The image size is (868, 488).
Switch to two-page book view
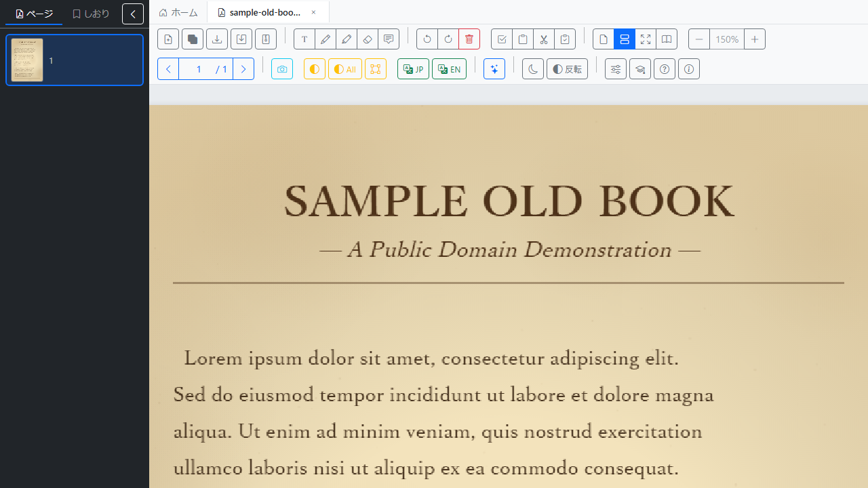(x=667, y=39)
